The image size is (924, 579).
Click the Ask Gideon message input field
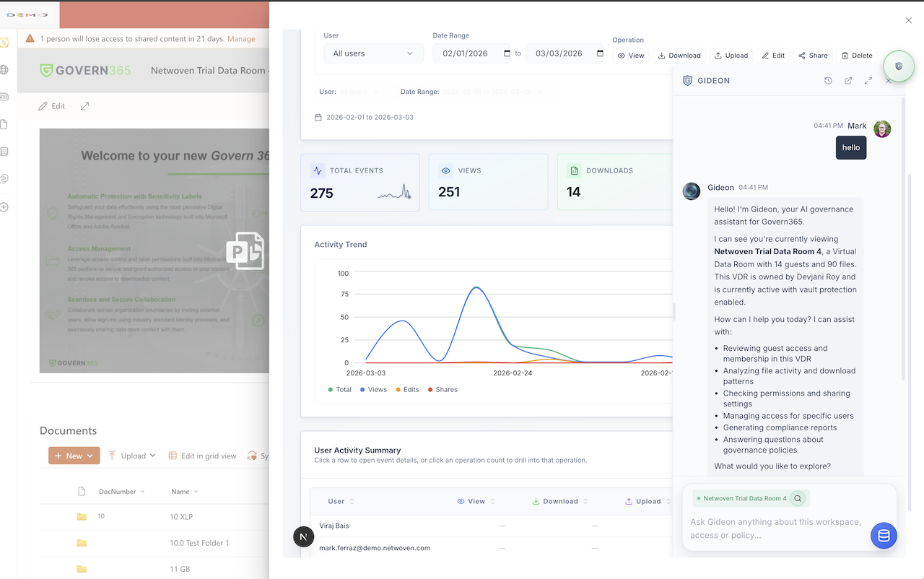pyautogui.click(x=776, y=528)
